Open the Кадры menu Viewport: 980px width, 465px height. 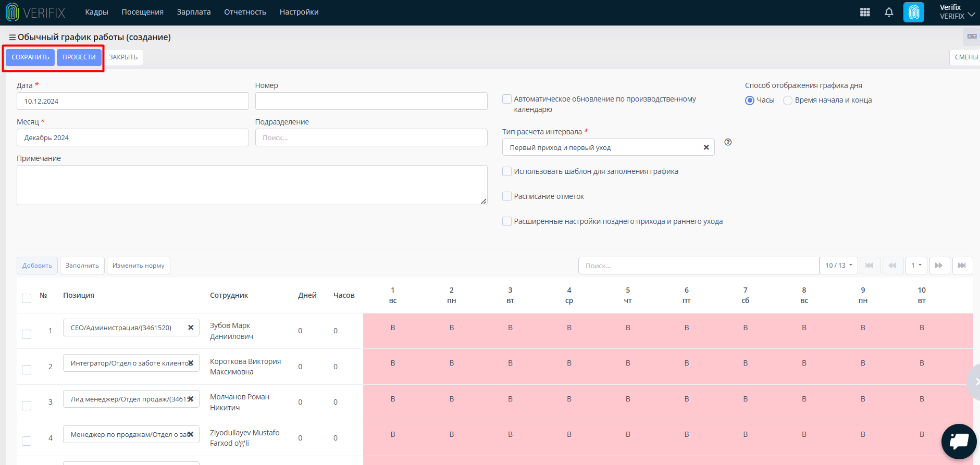click(96, 12)
